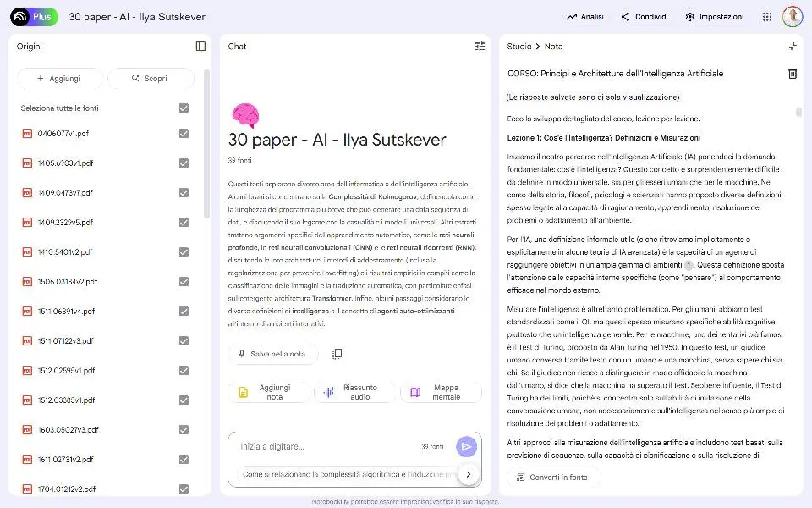
Task: Uncheck source 0406077v1.pdf
Action: coord(184,133)
